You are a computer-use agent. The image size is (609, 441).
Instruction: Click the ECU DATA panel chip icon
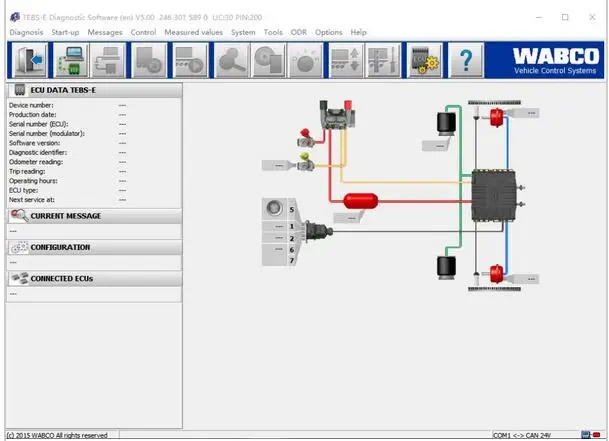tap(19, 90)
